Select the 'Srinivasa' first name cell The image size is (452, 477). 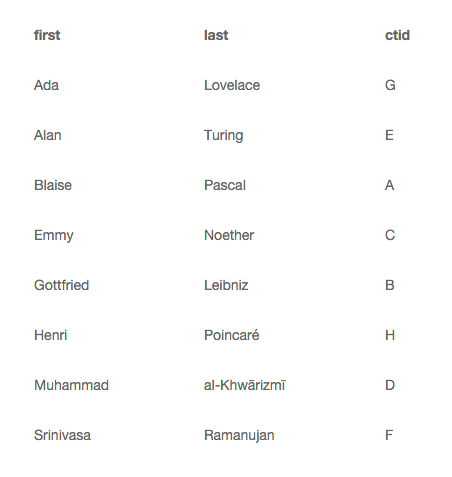click(x=62, y=435)
